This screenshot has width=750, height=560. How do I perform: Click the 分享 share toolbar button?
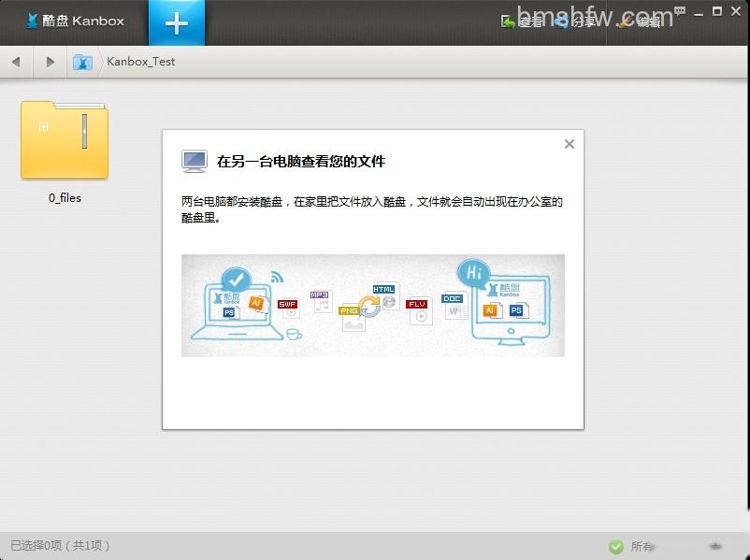tap(574, 22)
